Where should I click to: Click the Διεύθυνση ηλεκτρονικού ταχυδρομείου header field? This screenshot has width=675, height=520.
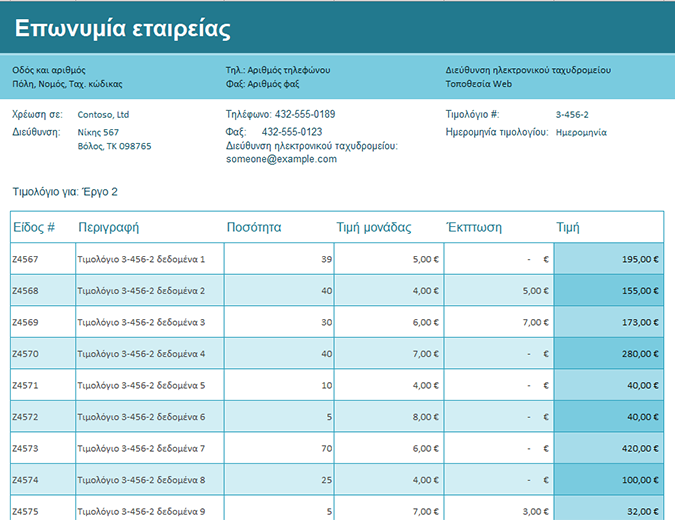click(x=528, y=70)
